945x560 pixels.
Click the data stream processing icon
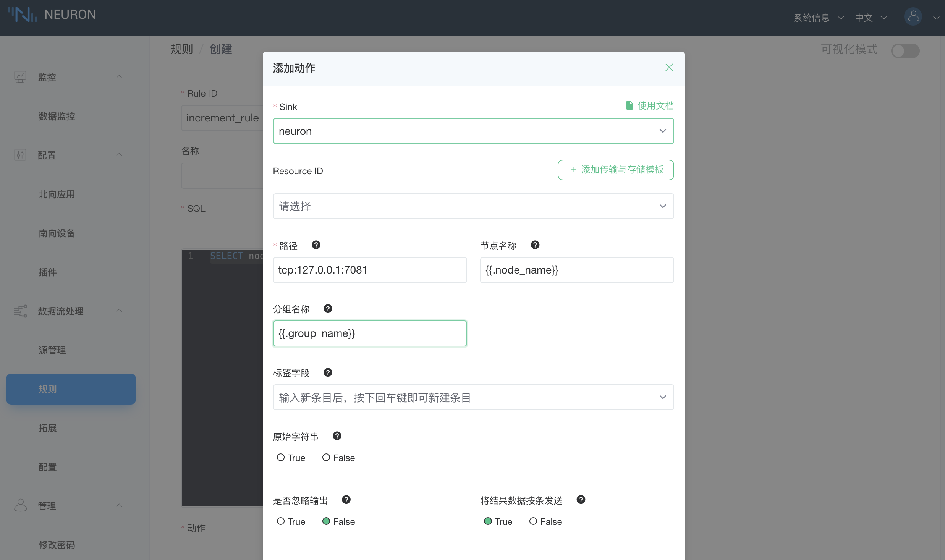pyautogui.click(x=20, y=311)
